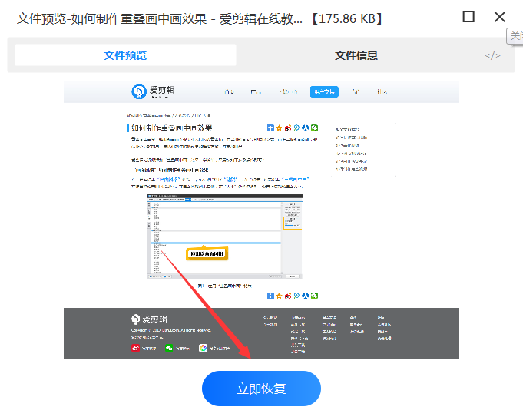Click the previewed webpage screenshot image
523x420 pixels.
(261, 220)
